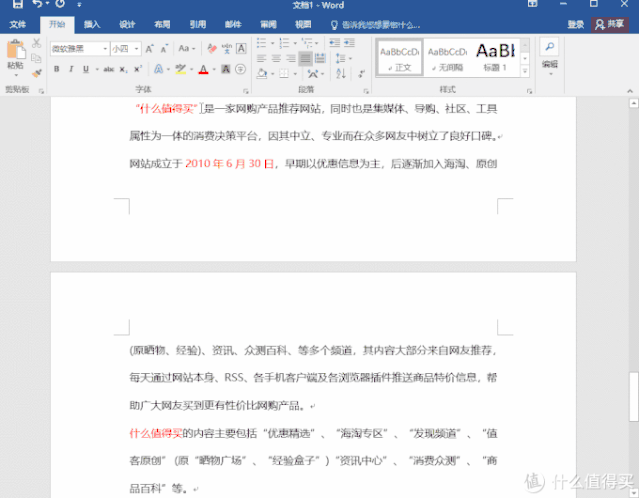Click the Copy icon
The height and width of the screenshot is (498, 639).
[x=36, y=58]
